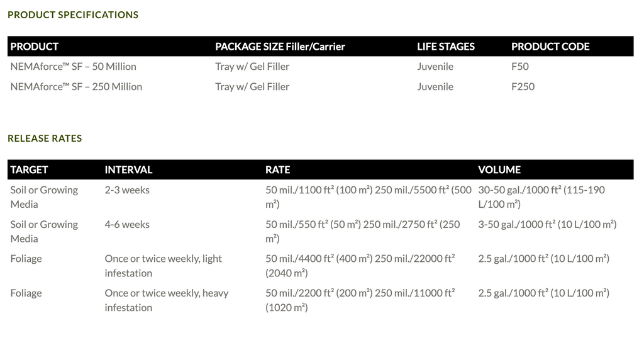Click the 50 mil./2200 ft² rate cell
Image resolution: width=644 pixels, height=340 pixels.
(x=360, y=300)
